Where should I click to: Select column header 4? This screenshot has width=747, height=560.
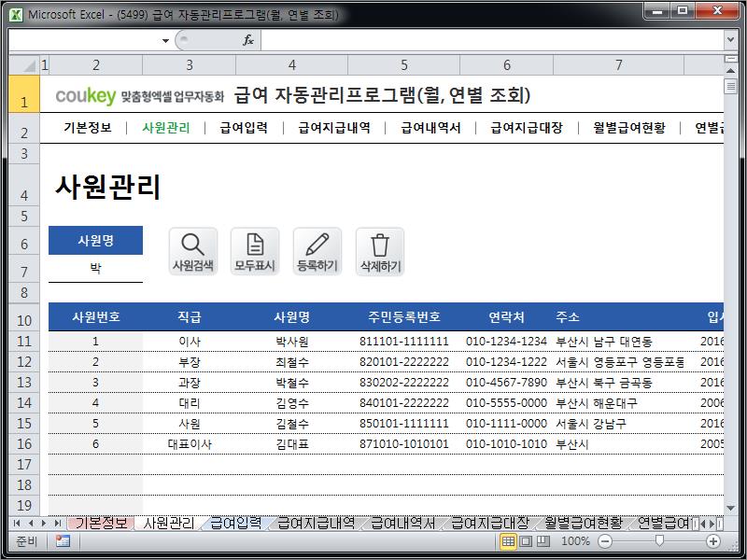(292, 65)
